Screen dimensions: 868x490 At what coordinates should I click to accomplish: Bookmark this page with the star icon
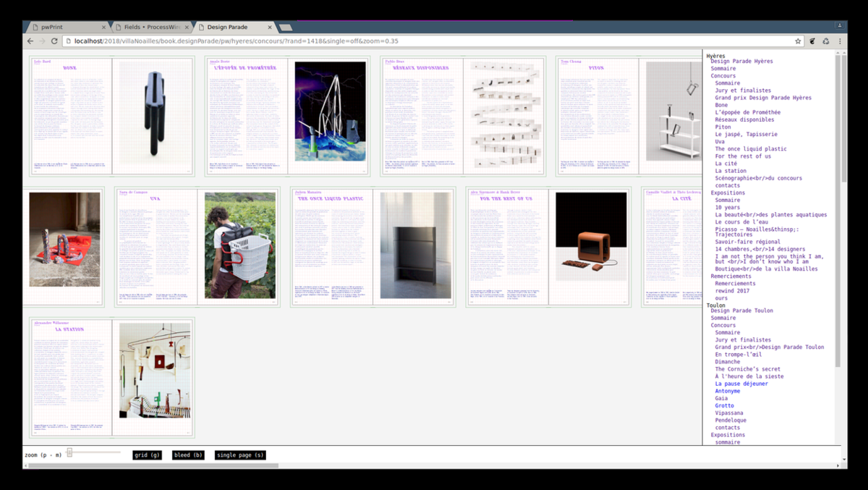point(798,41)
